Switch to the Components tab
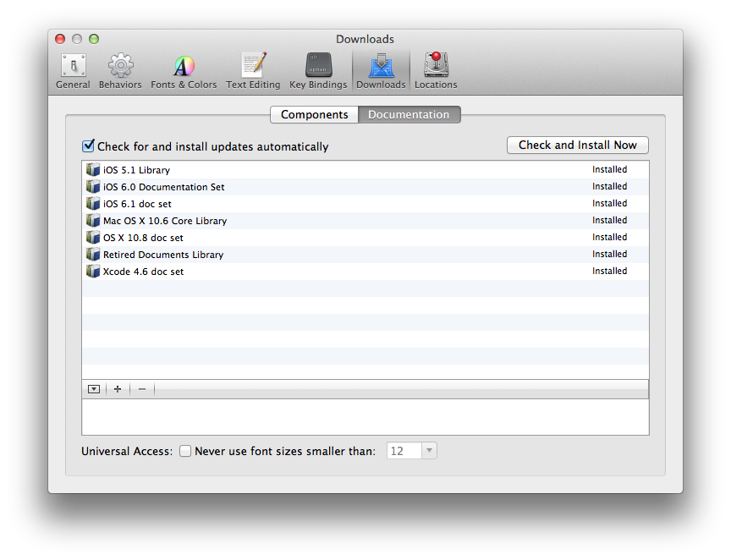 tap(314, 115)
